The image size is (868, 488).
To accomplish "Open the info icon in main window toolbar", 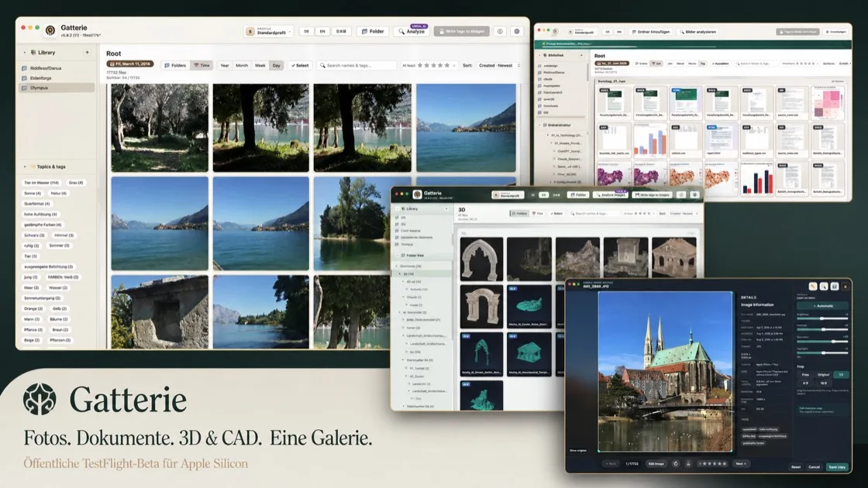I will point(500,32).
